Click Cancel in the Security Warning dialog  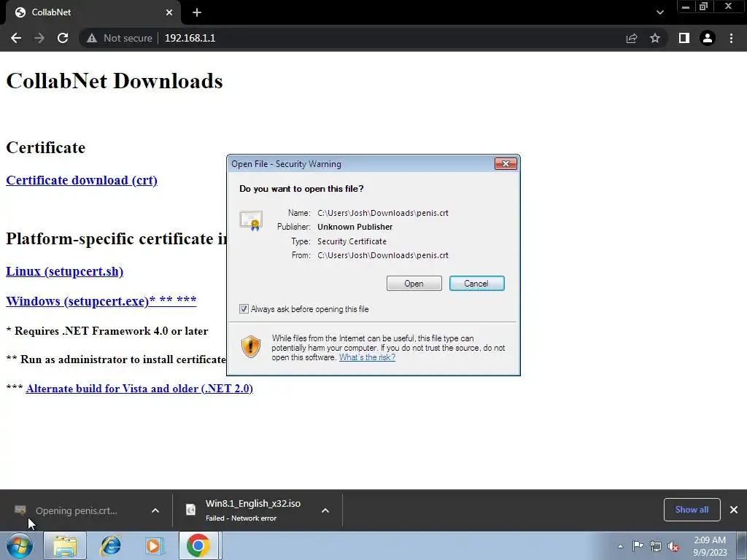476,284
